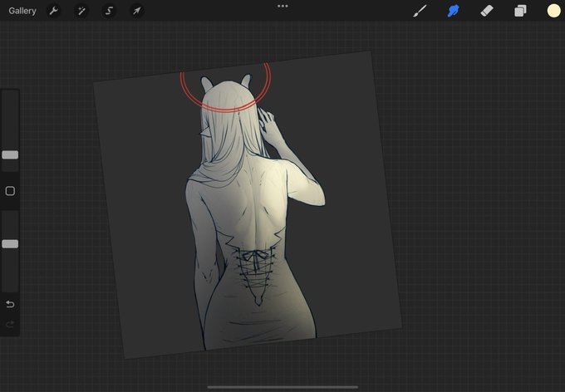Select the Brush paint tool

tap(420, 11)
